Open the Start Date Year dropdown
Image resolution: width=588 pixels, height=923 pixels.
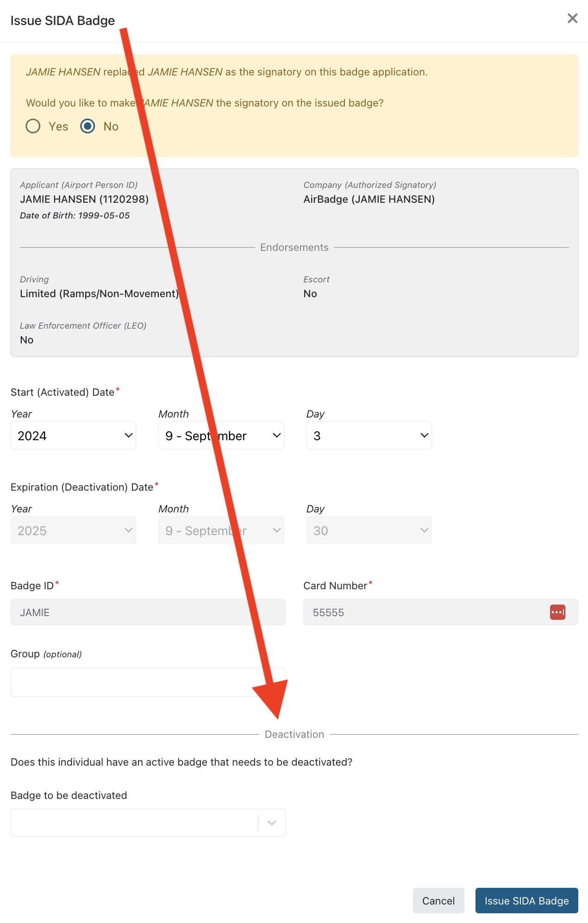[73, 436]
